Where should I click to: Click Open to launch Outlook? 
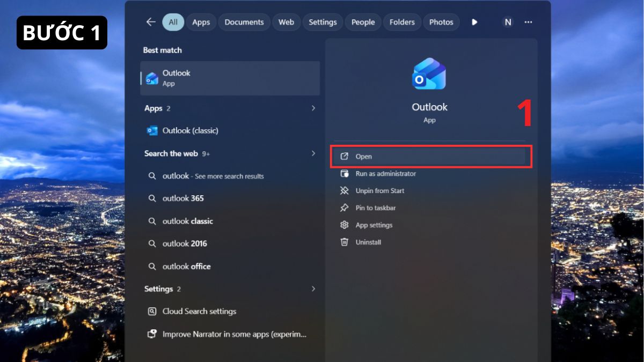tap(428, 157)
